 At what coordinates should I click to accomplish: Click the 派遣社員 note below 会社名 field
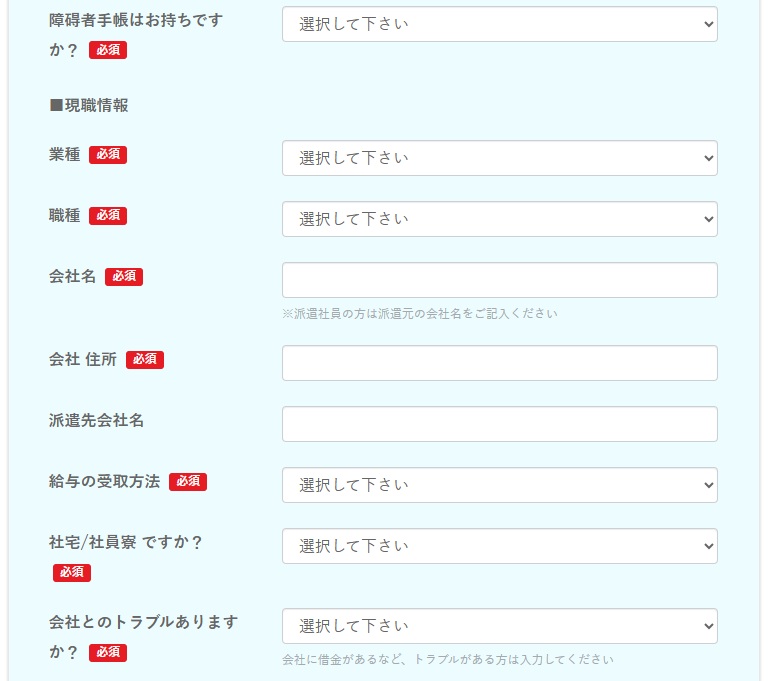(x=419, y=313)
